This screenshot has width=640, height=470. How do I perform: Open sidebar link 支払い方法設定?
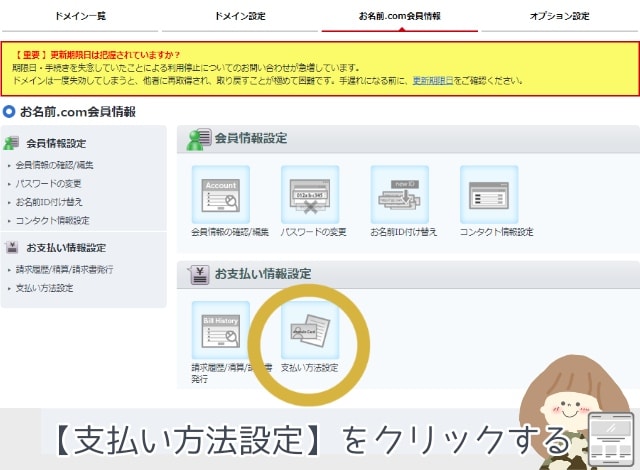pos(44,288)
